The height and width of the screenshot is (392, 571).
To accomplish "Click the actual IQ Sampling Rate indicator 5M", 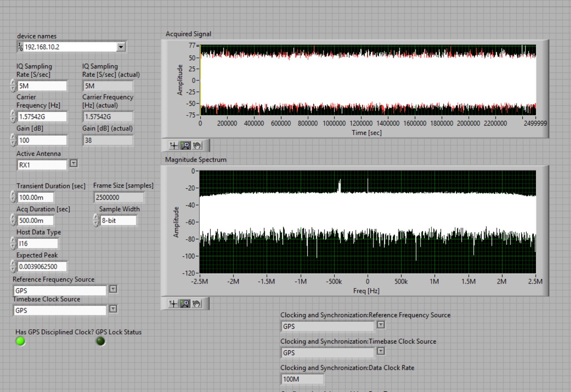I will tap(108, 86).
